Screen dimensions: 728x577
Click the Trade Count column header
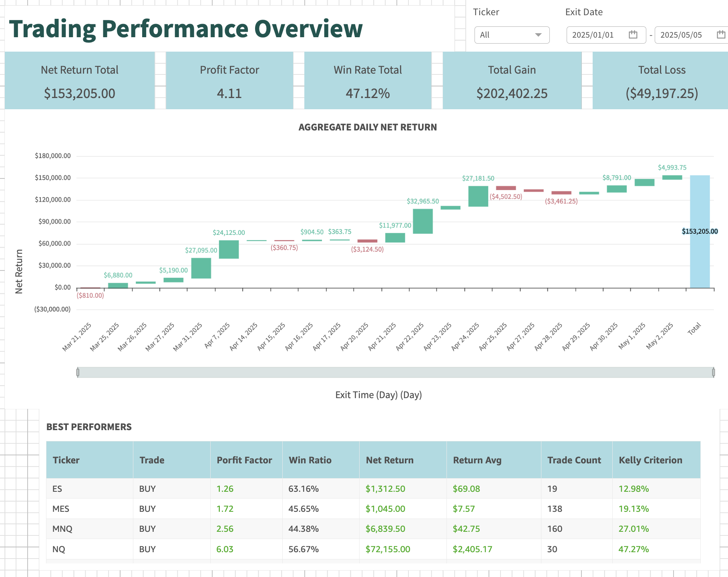(574, 460)
